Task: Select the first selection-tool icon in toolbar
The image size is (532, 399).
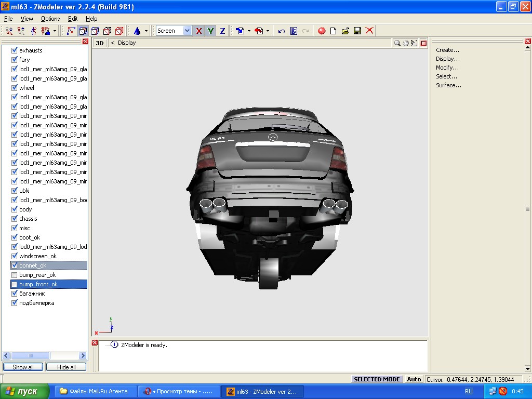Action: (x=9, y=31)
